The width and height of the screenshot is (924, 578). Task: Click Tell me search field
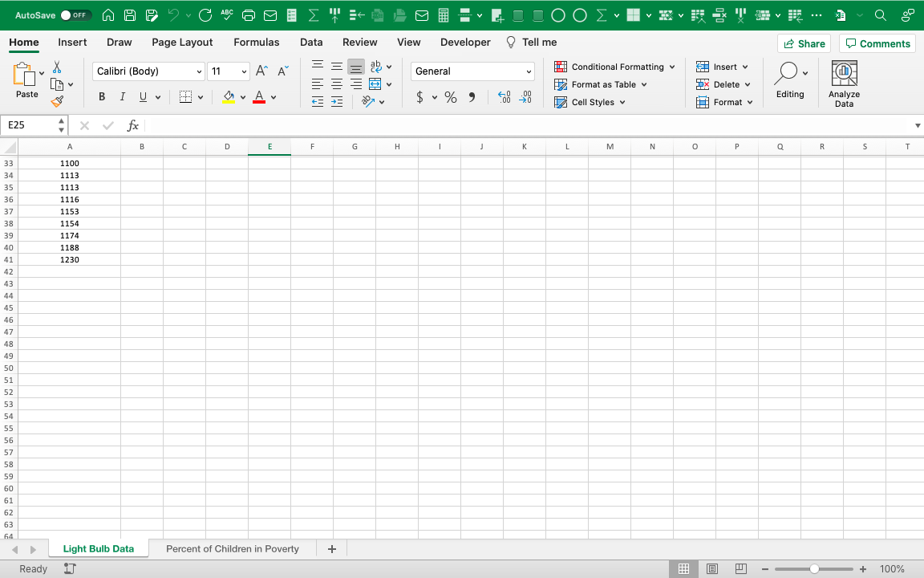click(532, 43)
